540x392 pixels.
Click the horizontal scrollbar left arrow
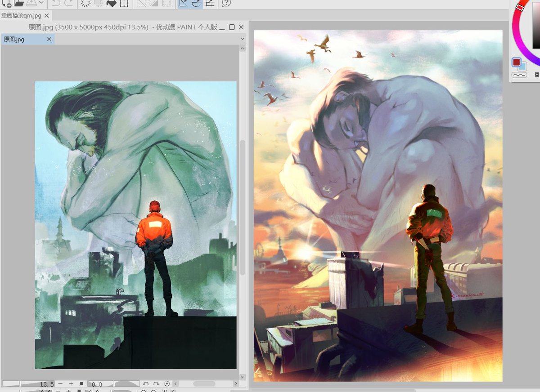tap(176, 384)
